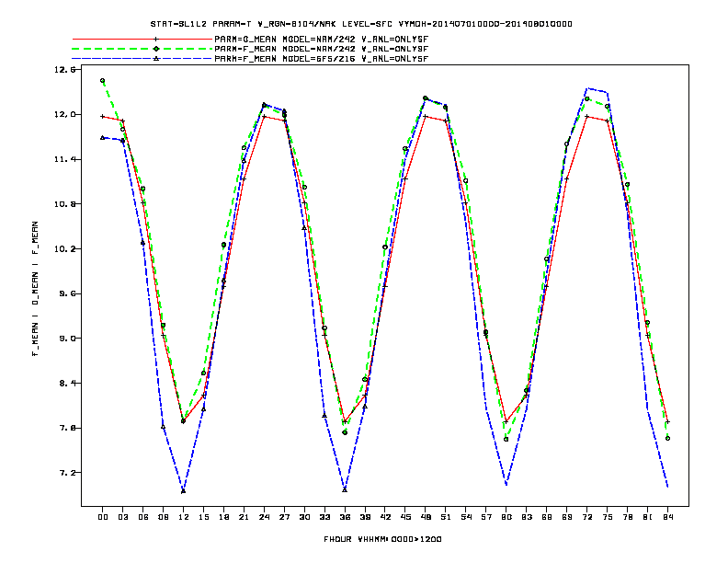Click the x-axis tick label 54
Image resolution: width=728 pixels, height=563 pixels.
pyautogui.click(x=466, y=517)
